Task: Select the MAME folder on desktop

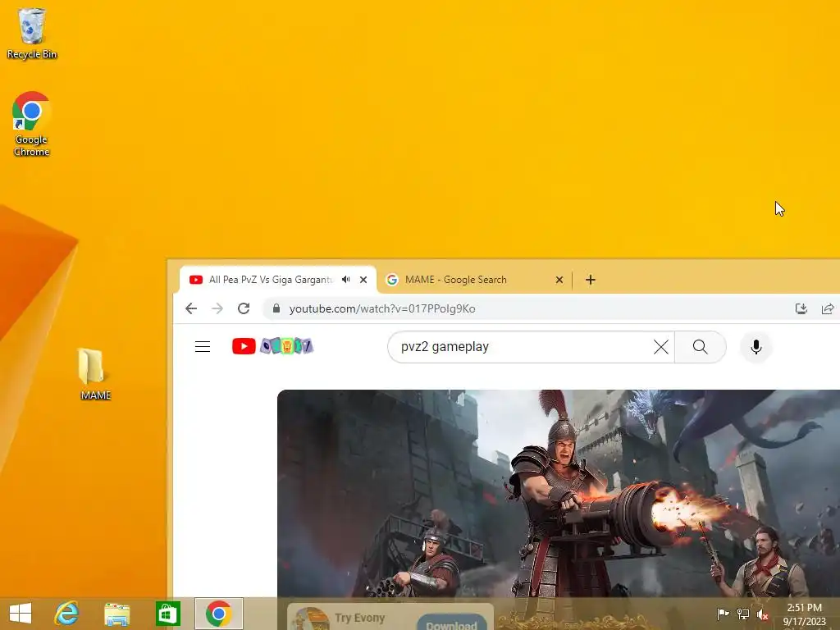Action: pos(95,374)
